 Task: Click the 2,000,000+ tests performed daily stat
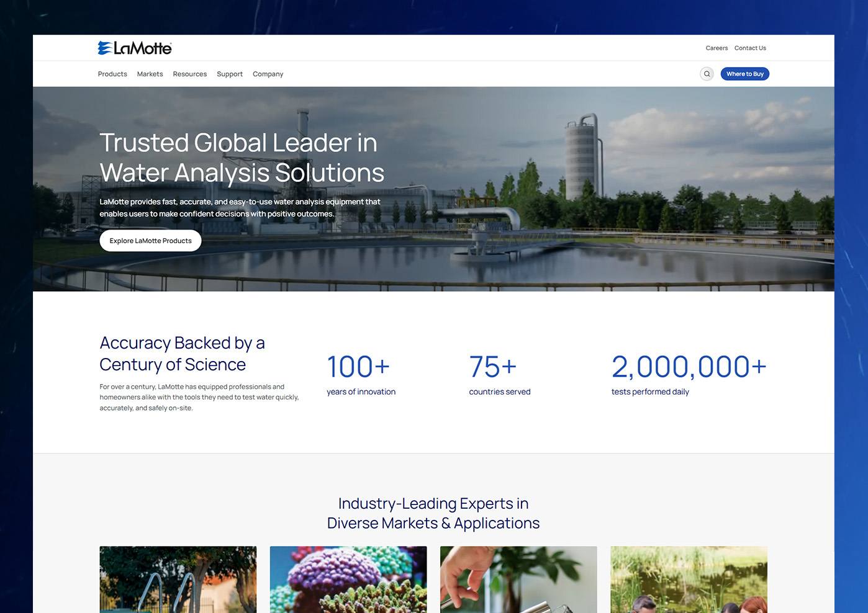tap(689, 374)
